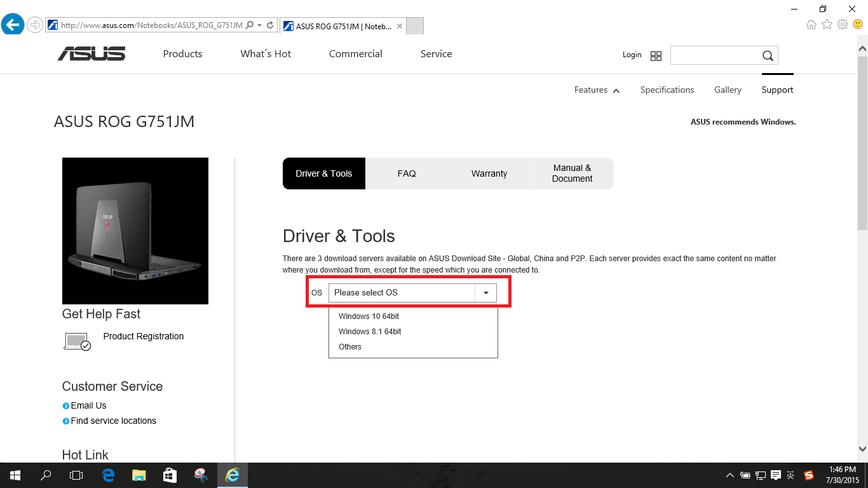
Task: Open the Find service locations link
Action: coord(113,421)
